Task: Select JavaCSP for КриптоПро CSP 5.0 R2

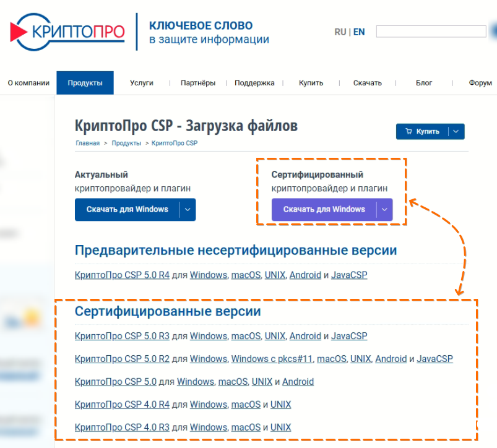Action: point(435,359)
